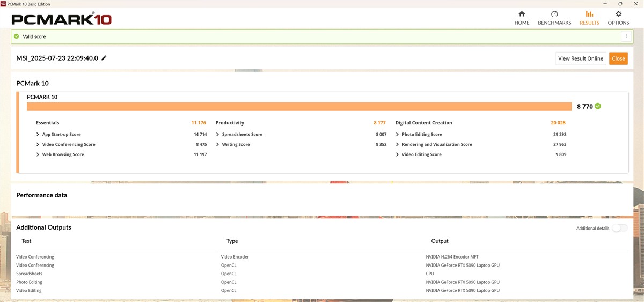Click the Results bar chart icon
Screen dimensions: 644x302
[x=589, y=14]
